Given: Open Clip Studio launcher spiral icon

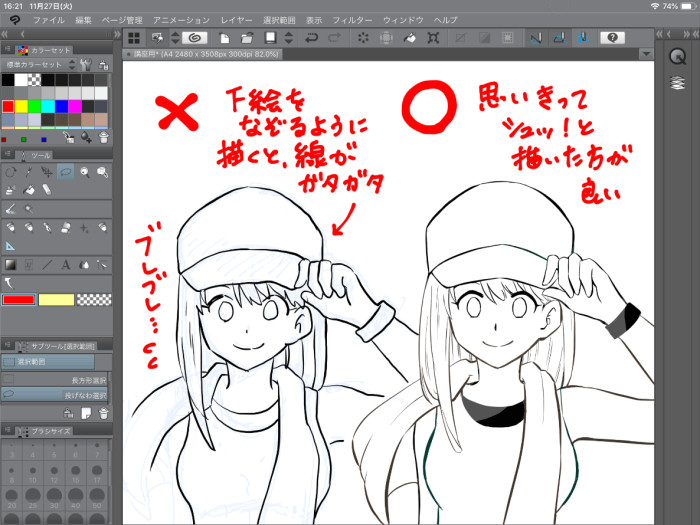Looking at the screenshot, I should (x=194, y=38).
